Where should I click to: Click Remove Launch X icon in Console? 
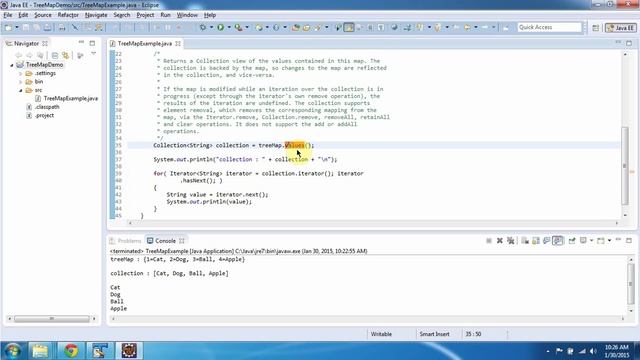(500, 241)
